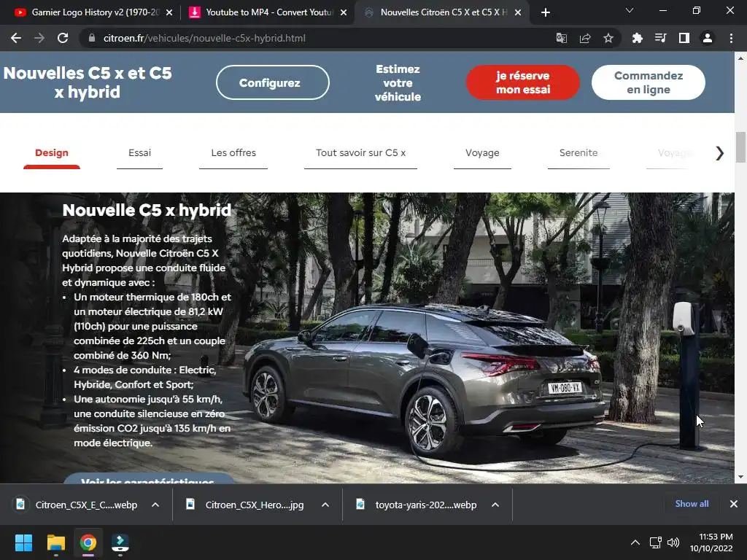The image size is (747, 560).
Task: Expand options for toyota-yaris webp download
Action: click(495, 505)
